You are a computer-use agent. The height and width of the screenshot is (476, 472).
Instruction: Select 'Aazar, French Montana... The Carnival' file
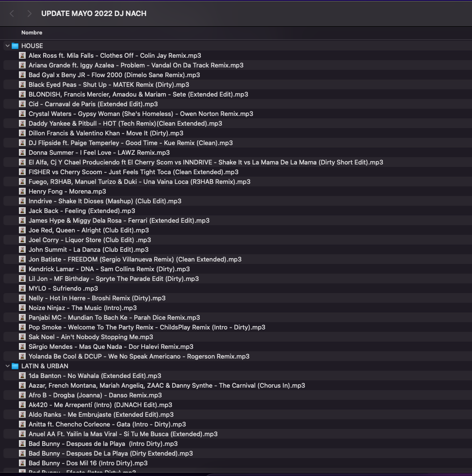coord(167,386)
